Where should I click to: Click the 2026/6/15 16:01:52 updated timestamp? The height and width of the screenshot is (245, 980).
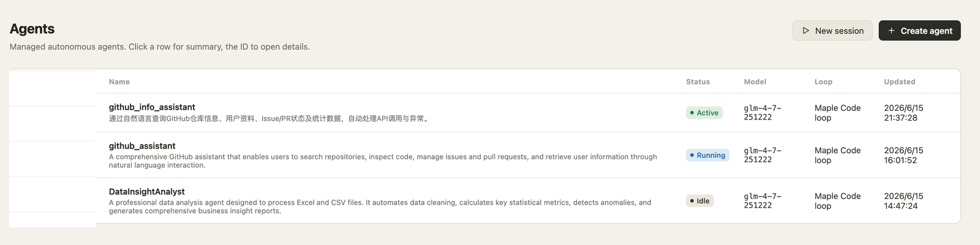click(x=903, y=155)
